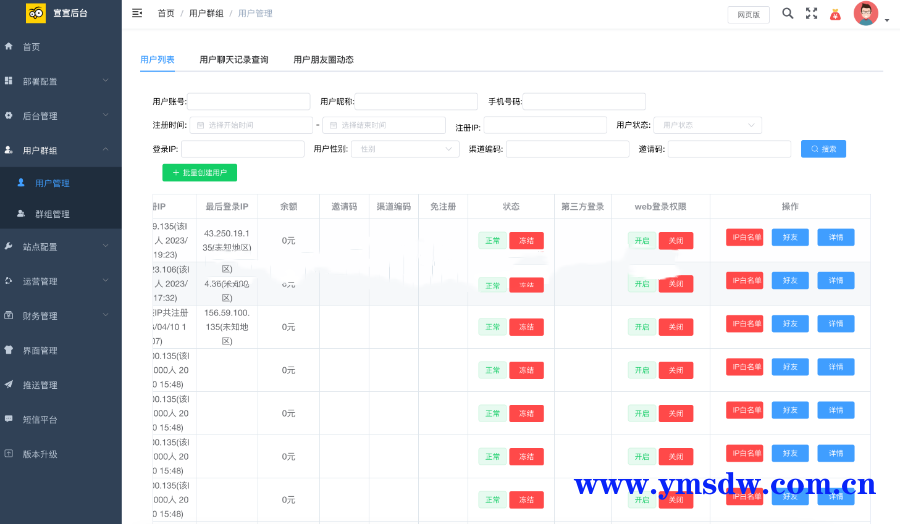Switch to the 用户朋友圈动态 tab
Image resolution: width=900 pixels, height=524 pixels.
[x=323, y=60]
